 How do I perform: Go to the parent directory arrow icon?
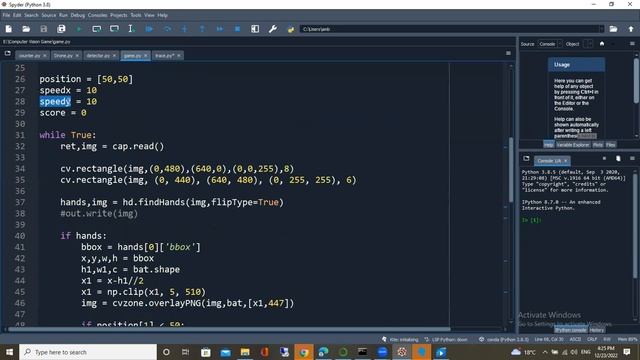pyautogui.click(x=631, y=29)
